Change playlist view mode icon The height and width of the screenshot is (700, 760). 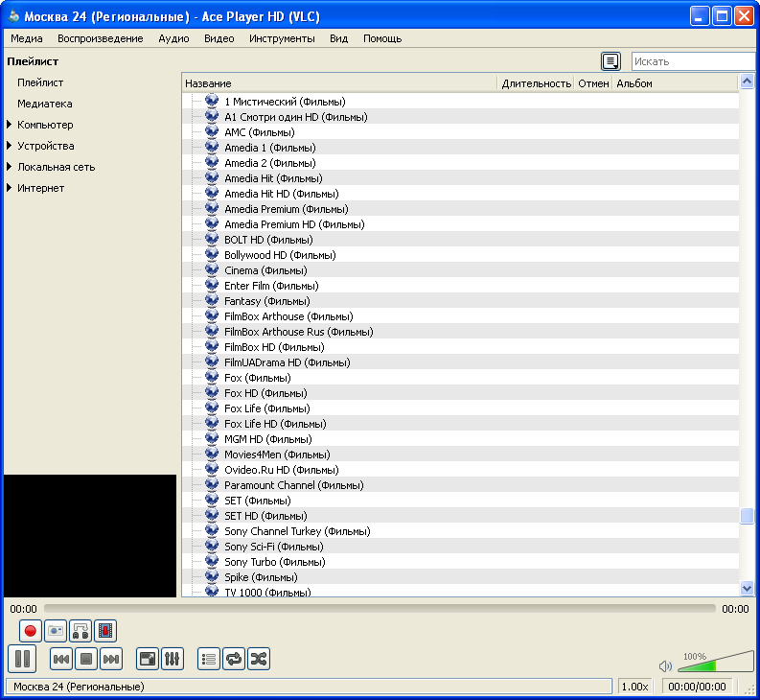pyautogui.click(x=610, y=61)
